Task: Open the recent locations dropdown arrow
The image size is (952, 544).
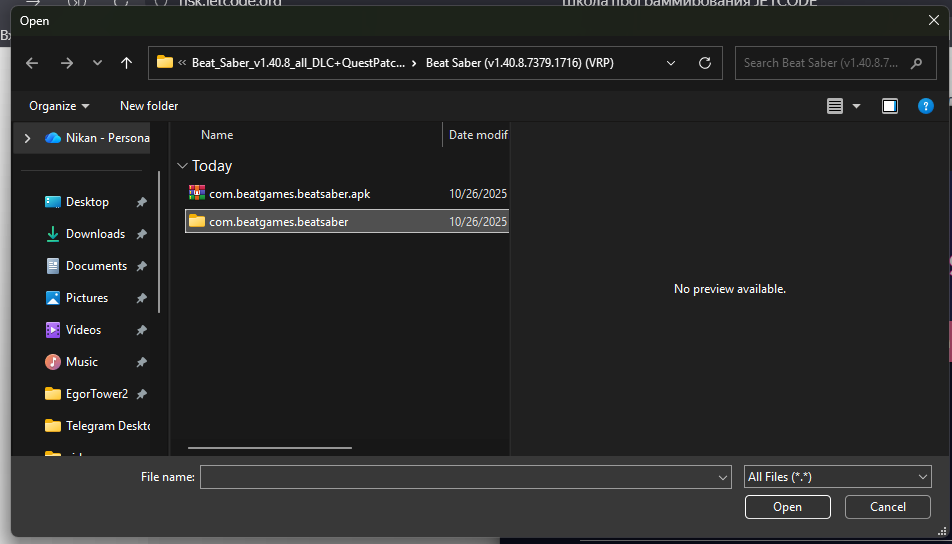Action: tap(97, 63)
